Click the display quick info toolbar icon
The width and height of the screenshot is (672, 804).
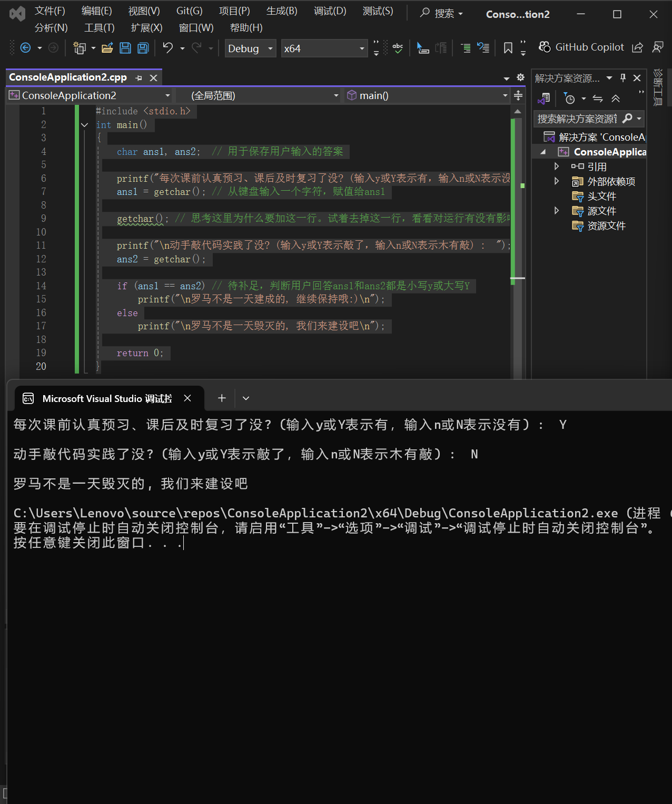tap(423, 48)
